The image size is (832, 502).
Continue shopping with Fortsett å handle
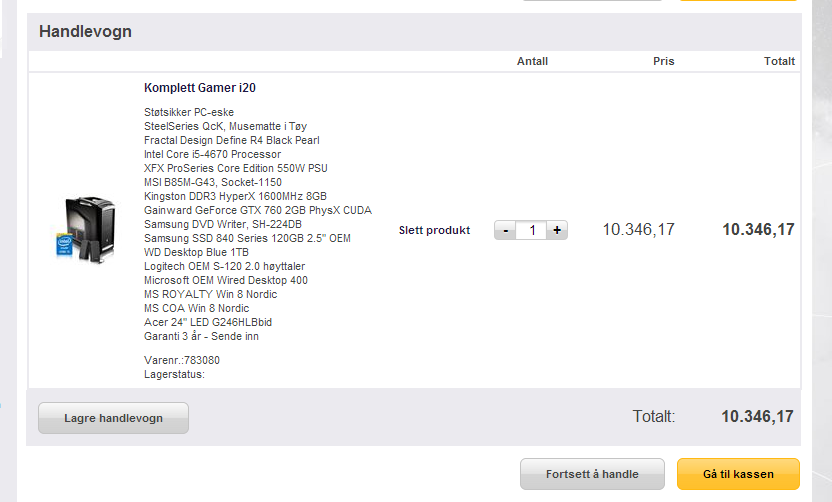[592, 474]
